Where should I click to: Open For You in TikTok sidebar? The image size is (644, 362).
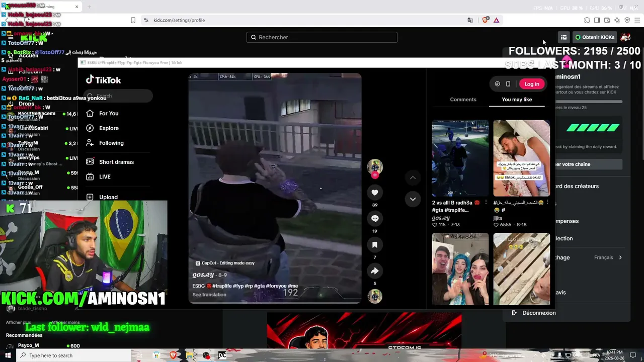pyautogui.click(x=103, y=114)
